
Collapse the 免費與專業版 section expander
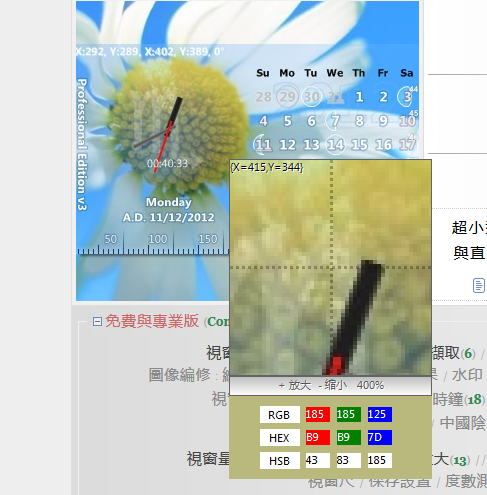pyautogui.click(x=97, y=322)
